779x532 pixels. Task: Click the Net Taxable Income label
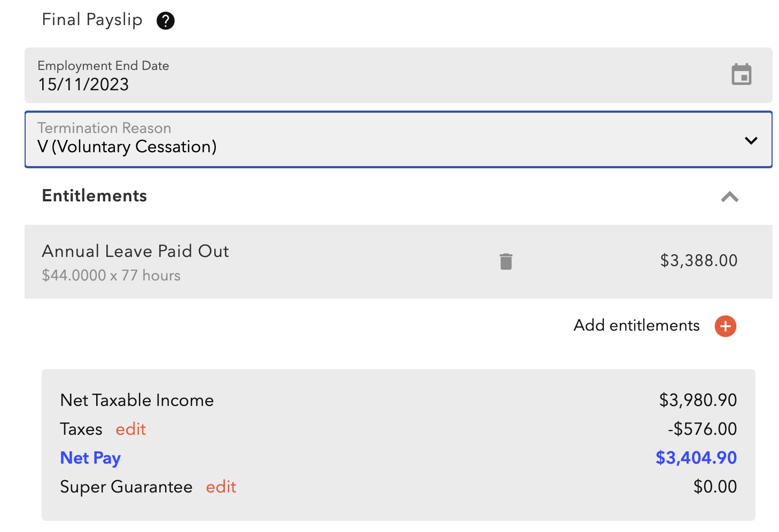pyautogui.click(x=137, y=401)
